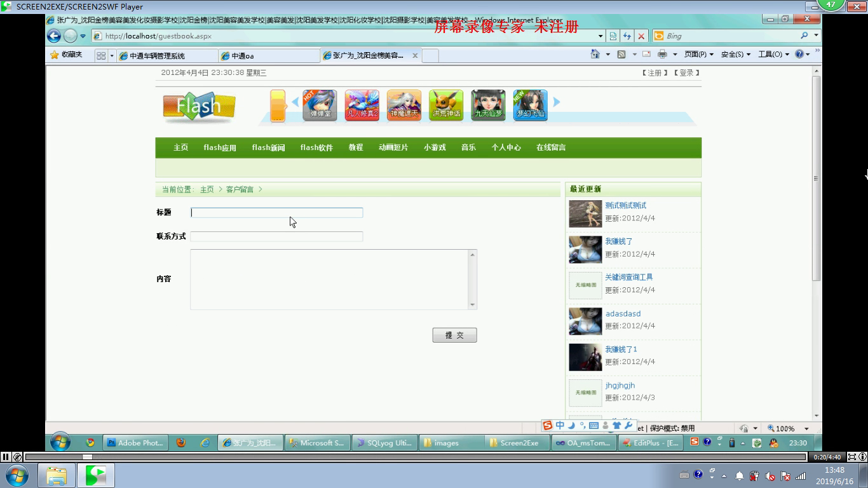Image resolution: width=868 pixels, height=488 pixels.
Task: Open the flash应用 navigation menu item
Action: 220,147
